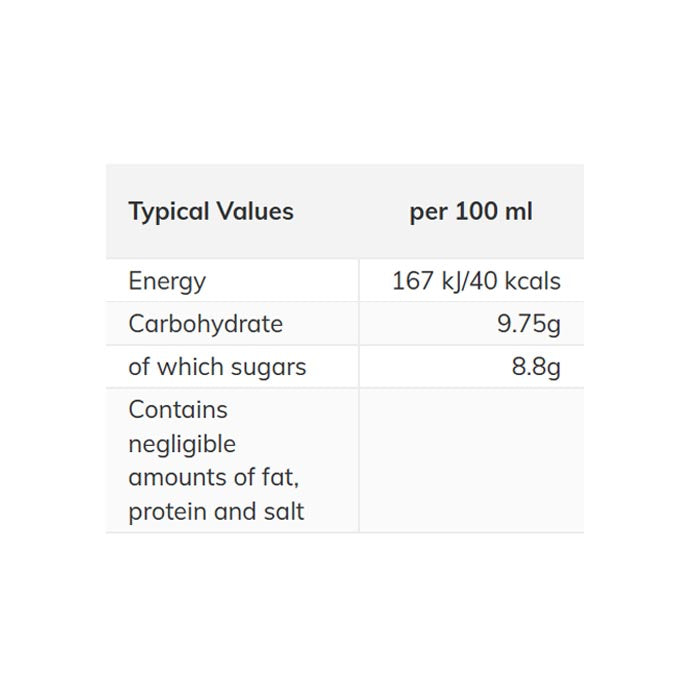Click the empty cell beside the negligible note
The width and height of the screenshot is (700, 700).
[x=471, y=460]
